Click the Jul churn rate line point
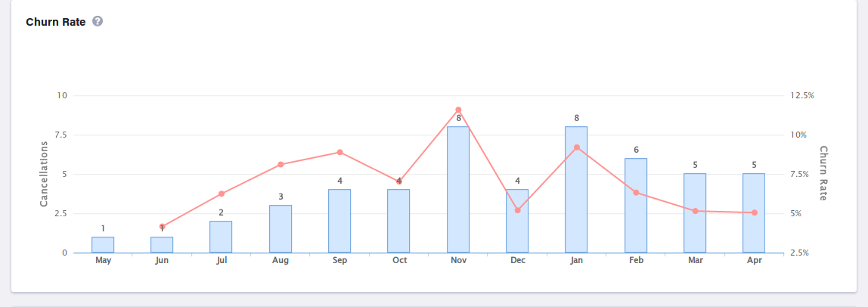The image size is (868, 307). [x=222, y=194]
